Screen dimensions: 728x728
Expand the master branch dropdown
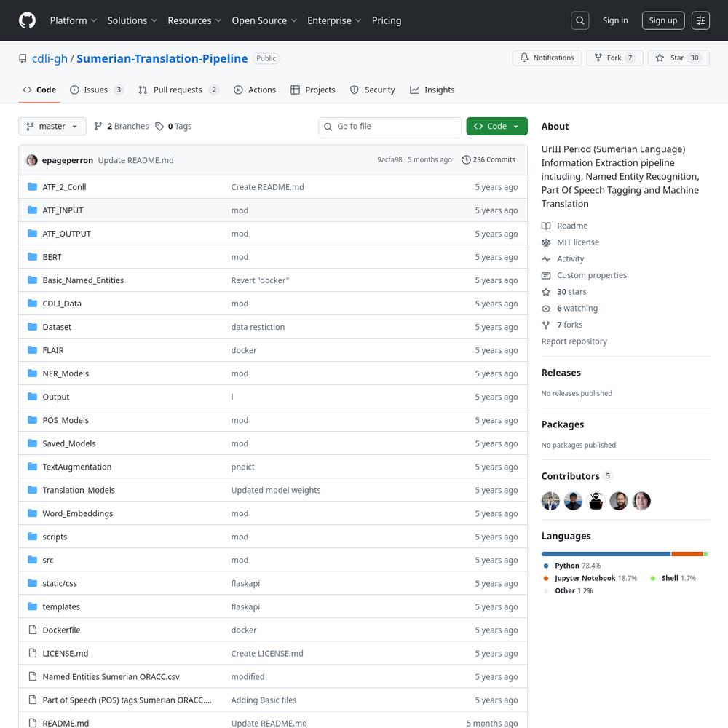coord(52,127)
